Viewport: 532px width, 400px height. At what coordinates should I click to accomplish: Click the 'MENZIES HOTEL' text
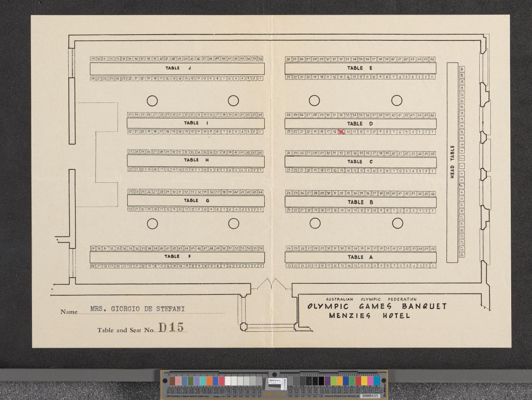(369, 316)
